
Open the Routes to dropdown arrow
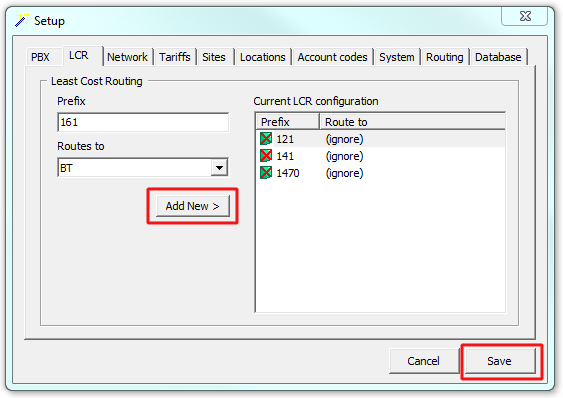tap(219, 167)
